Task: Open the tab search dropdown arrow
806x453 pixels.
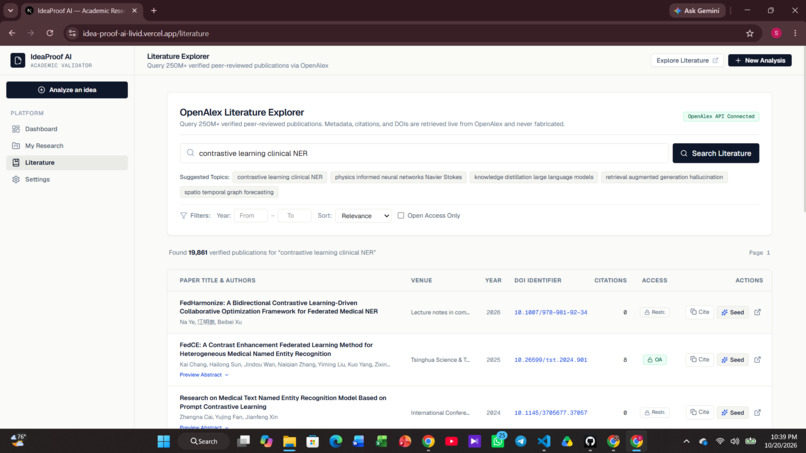Action: [10, 10]
